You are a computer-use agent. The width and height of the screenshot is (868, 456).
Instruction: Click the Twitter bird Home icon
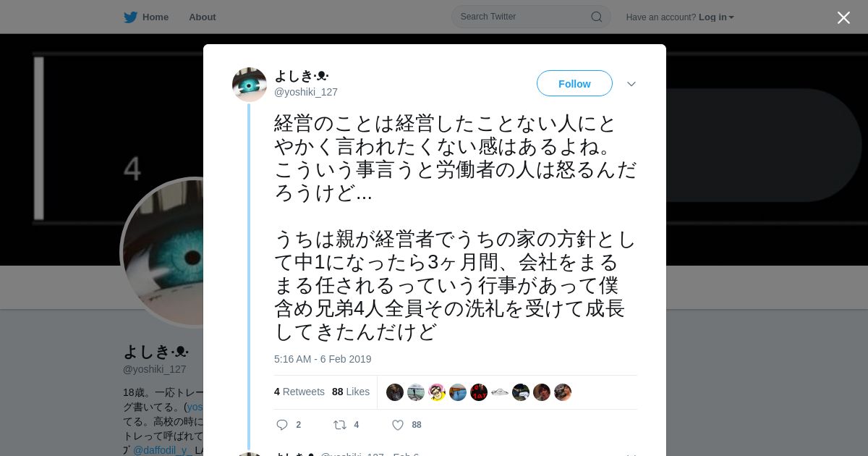(130, 17)
